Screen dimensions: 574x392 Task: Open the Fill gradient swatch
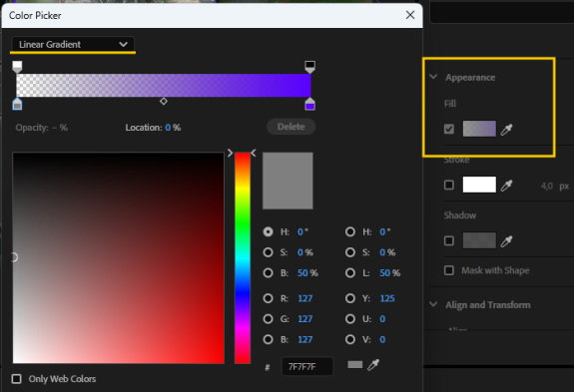coord(479,129)
